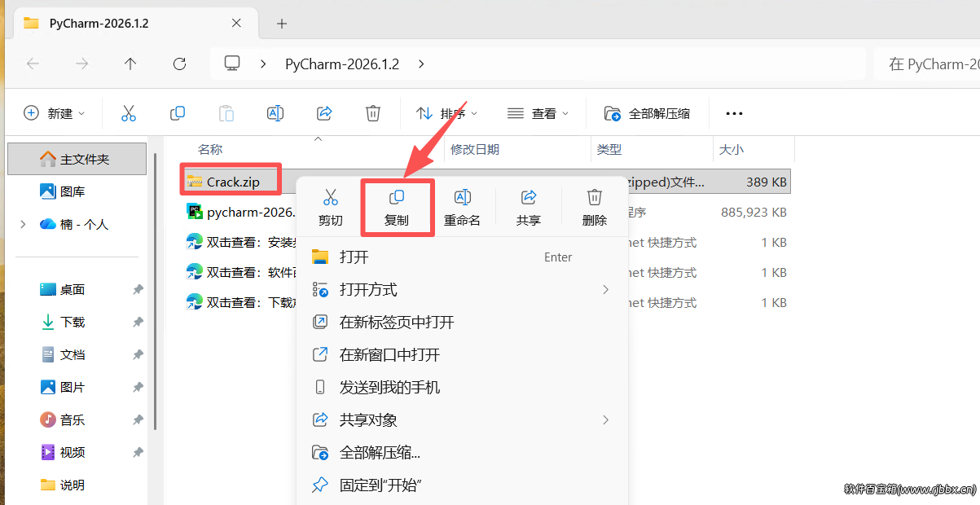Image resolution: width=980 pixels, height=505 pixels.
Task: Expand chevron before PyCharm-2026.1.2 in address bar
Action: click(264, 64)
